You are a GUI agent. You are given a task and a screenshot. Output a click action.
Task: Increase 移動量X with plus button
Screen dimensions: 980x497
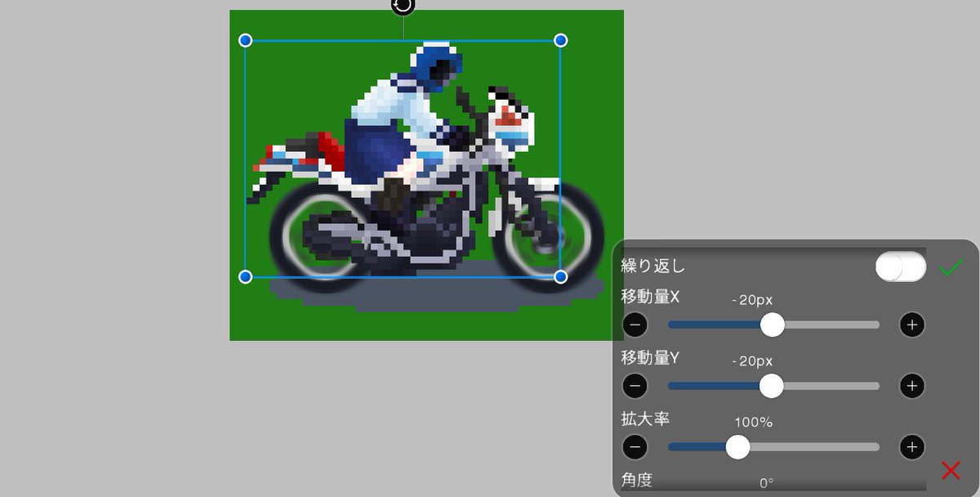click(912, 325)
